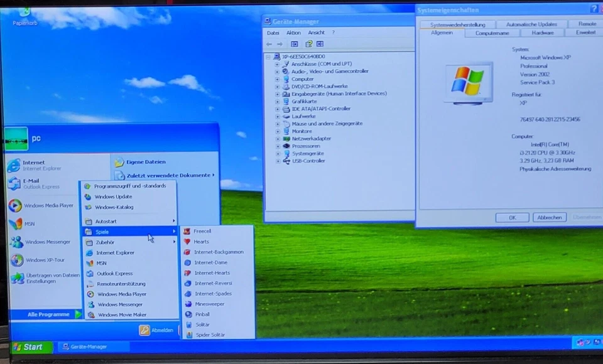603x364 pixels.
Task: Open the Papierkorb desktop icon
Action: (24, 14)
